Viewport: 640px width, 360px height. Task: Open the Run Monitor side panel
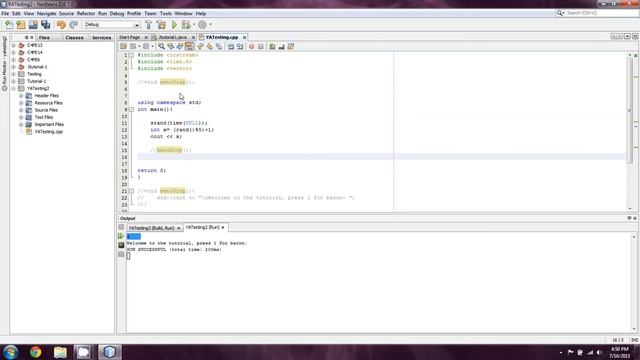[4, 63]
